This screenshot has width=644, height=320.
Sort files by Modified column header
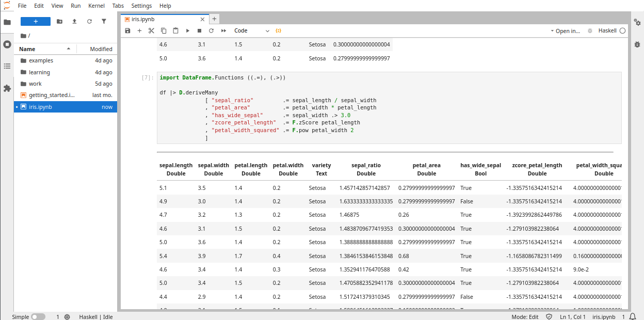click(x=98, y=49)
